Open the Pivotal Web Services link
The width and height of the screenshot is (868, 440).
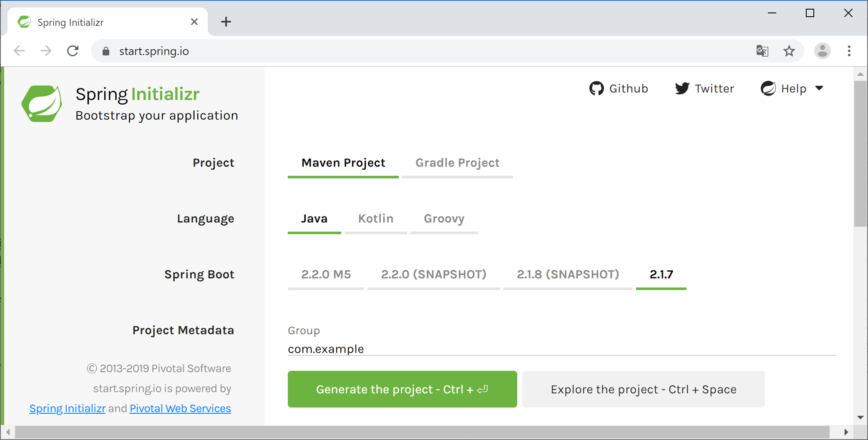point(180,408)
